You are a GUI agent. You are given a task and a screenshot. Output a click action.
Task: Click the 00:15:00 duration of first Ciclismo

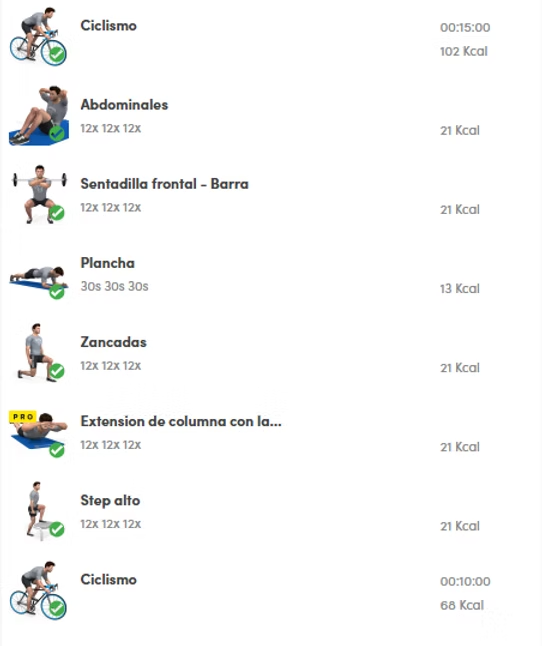[x=465, y=28]
